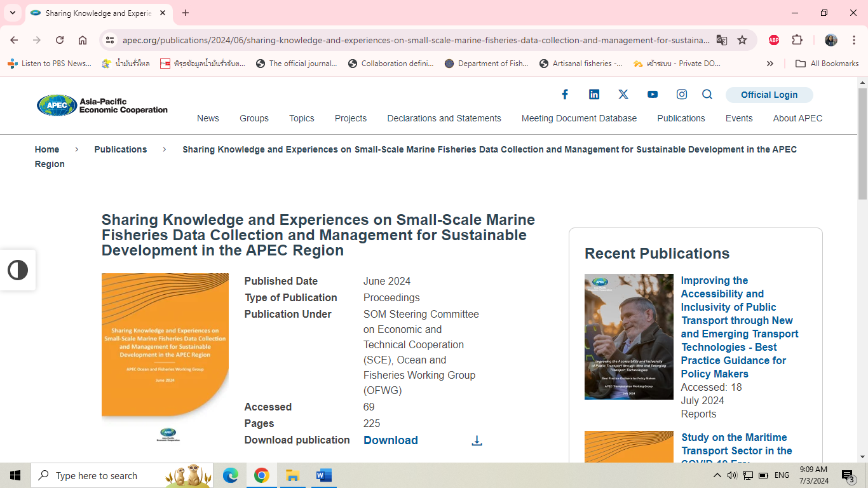Viewport: 868px width, 488px height.
Task: Open the Listen to PBS News bookmark
Action: [x=50, y=64]
